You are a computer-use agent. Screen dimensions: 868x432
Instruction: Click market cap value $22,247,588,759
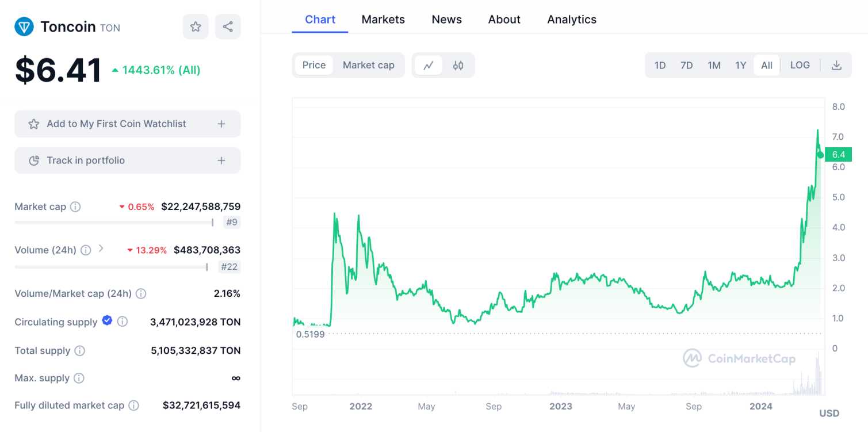(201, 207)
